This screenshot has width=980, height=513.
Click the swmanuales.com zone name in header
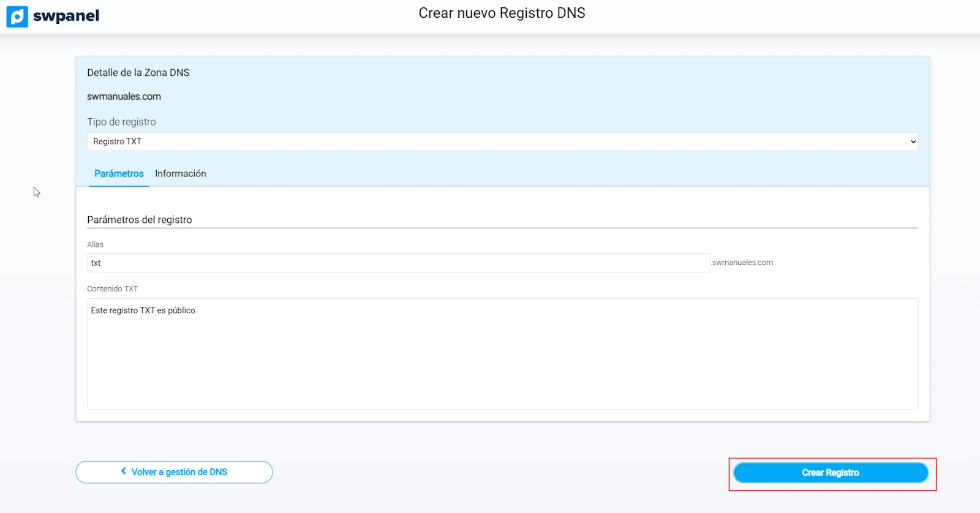click(124, 97)
